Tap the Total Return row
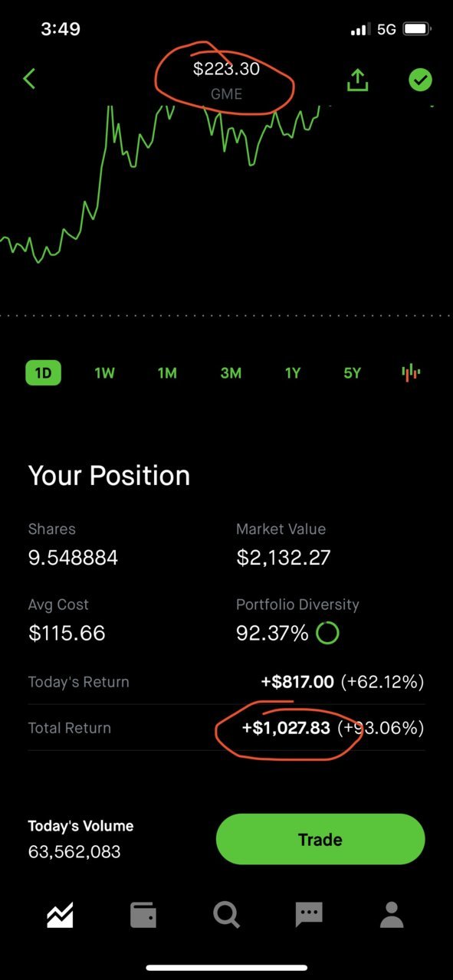Screen dimensions: 453x980 (226, 728)
